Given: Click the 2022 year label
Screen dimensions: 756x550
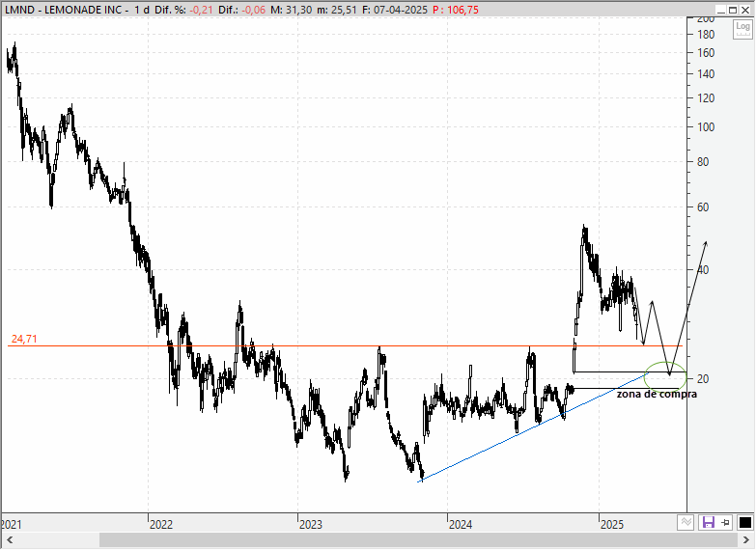Looking at the screenshot, I should coord(161,525).
